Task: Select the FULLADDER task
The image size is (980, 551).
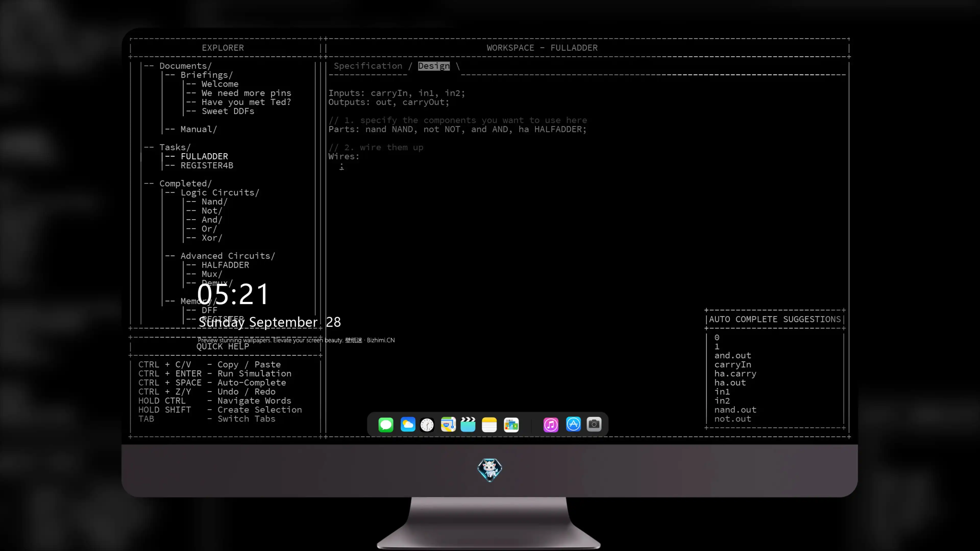Action: click(204, 156)
